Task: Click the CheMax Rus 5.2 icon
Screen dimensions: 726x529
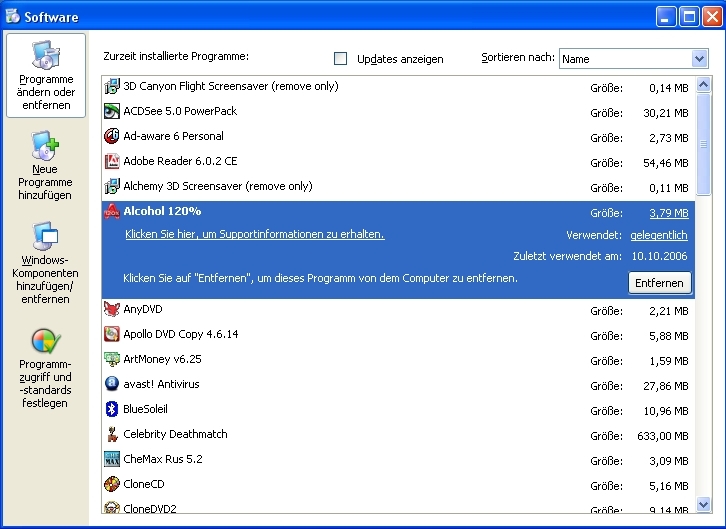Action: [112, 459]
